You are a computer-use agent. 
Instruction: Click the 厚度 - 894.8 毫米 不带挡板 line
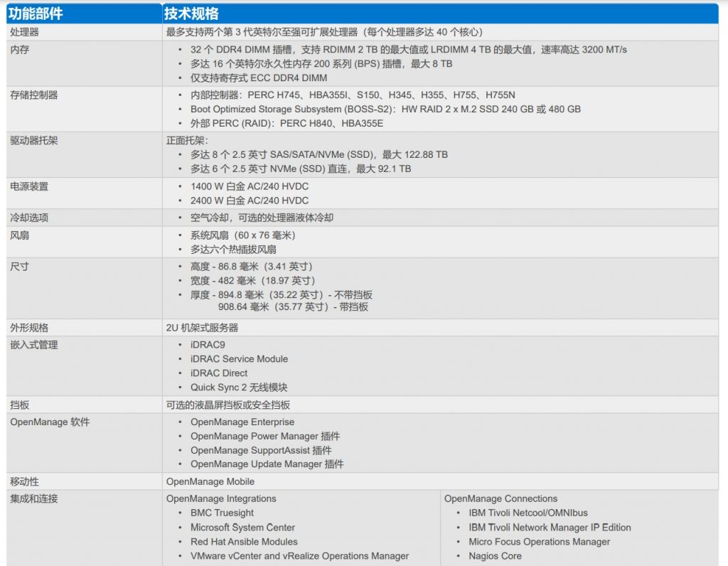point(282,295)
